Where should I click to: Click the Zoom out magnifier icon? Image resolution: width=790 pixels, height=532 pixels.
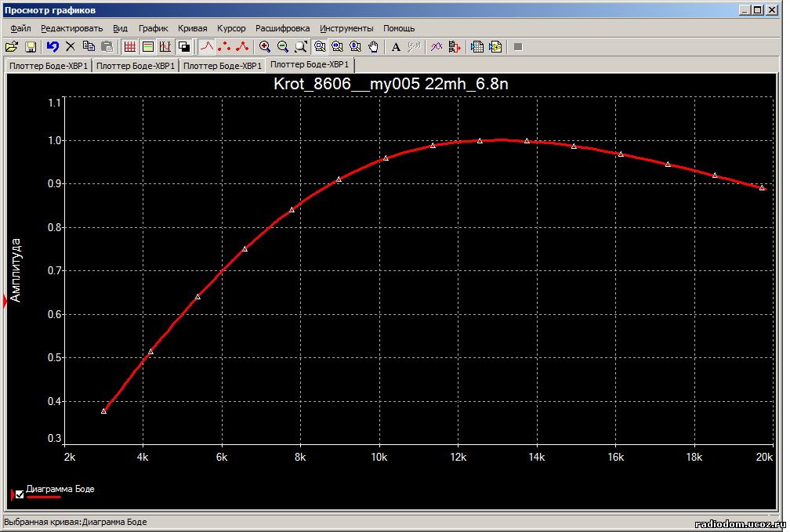[283, 47]
